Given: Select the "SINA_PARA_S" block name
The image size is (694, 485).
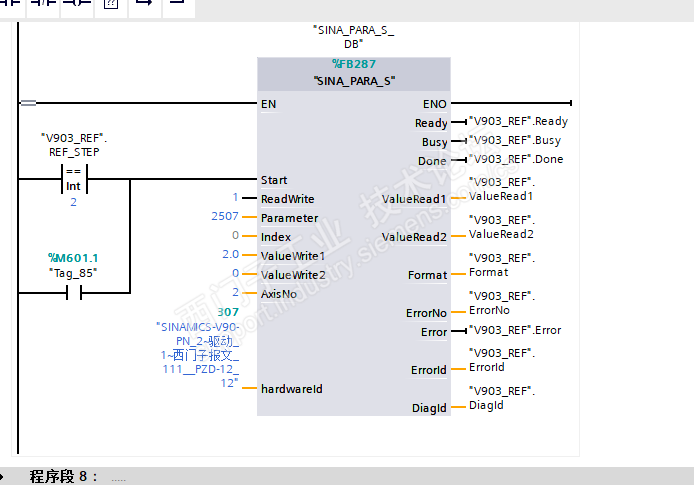Looking at the screenshot, I should click(354, 81).
